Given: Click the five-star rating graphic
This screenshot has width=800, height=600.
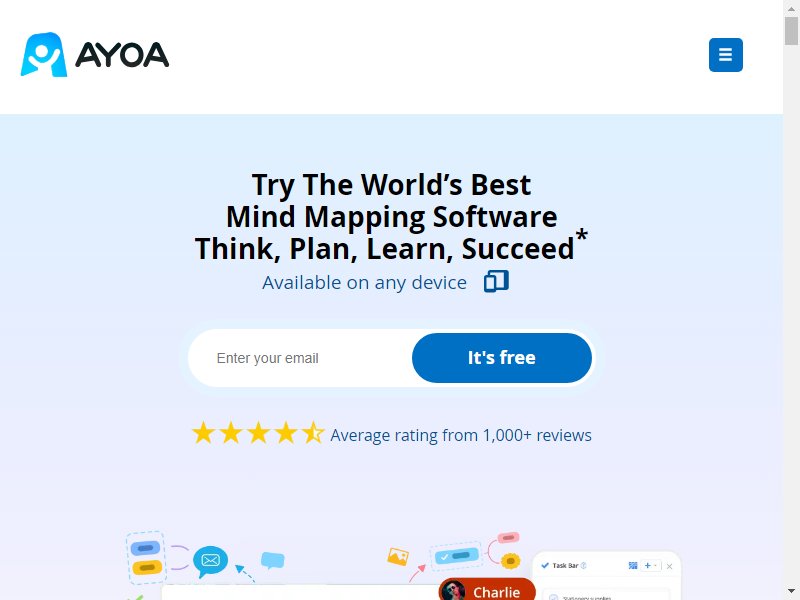Looking at the screenshot, I should 258,433.
